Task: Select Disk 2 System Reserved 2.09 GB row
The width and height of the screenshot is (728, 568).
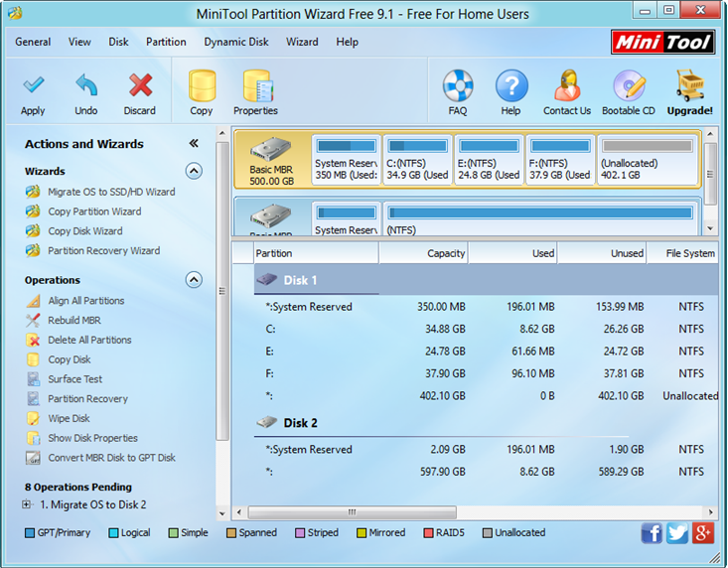Action: tap(486, 449)
